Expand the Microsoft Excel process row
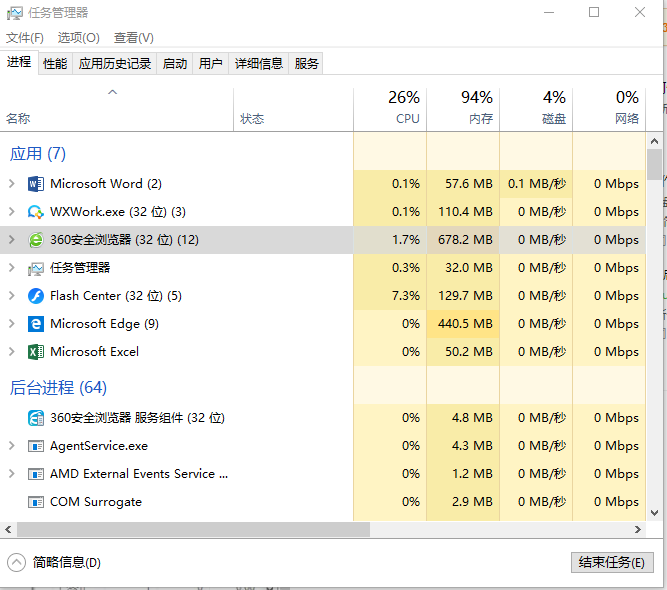 pos(12,352)
